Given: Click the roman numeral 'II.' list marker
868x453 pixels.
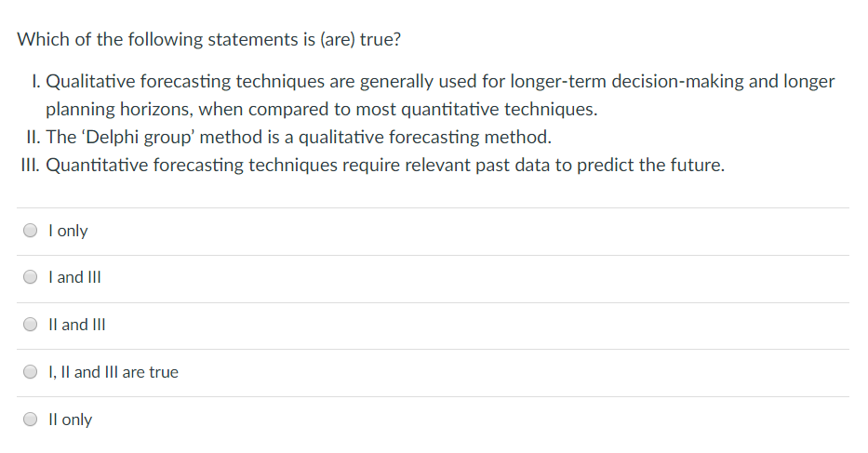Looking at the screenshot, I should (x=33, y=137).
